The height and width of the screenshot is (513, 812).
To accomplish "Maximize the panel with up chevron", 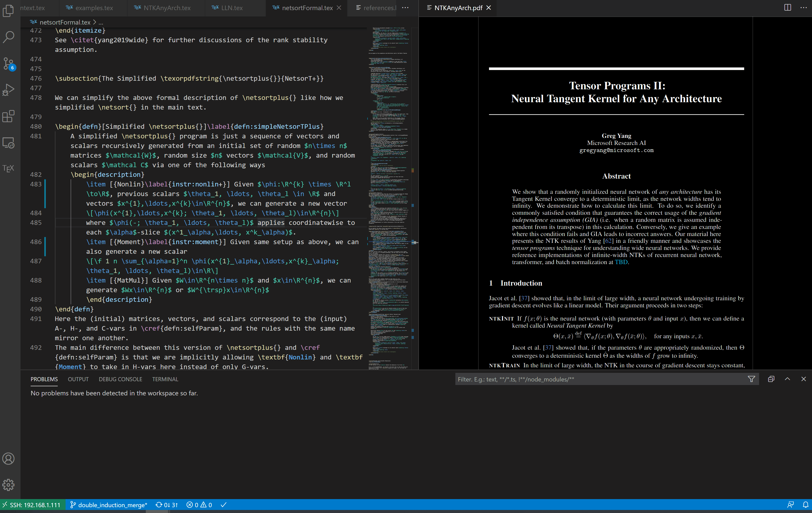I will click(x=787, y=379).
